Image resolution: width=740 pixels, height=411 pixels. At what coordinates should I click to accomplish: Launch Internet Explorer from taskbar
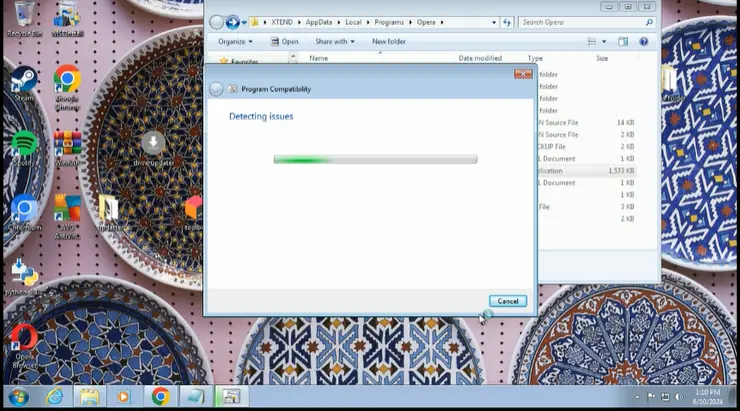pos(54,397)
